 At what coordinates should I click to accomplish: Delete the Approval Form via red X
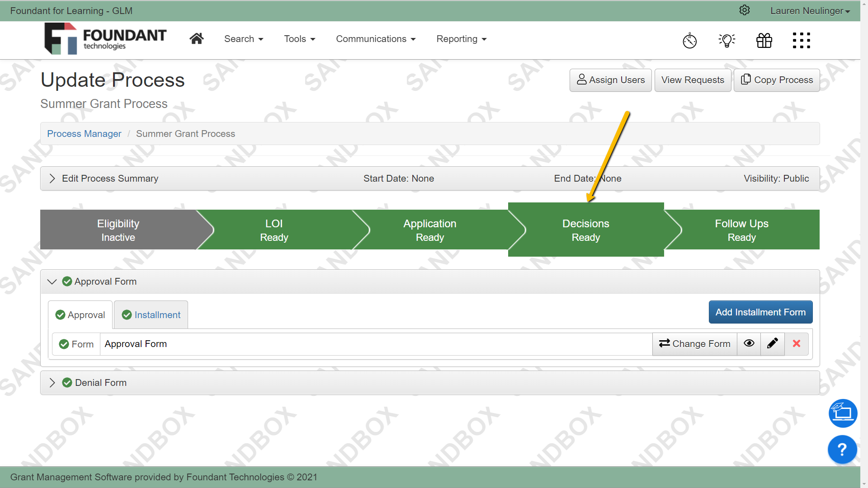[x=797, y=344]
